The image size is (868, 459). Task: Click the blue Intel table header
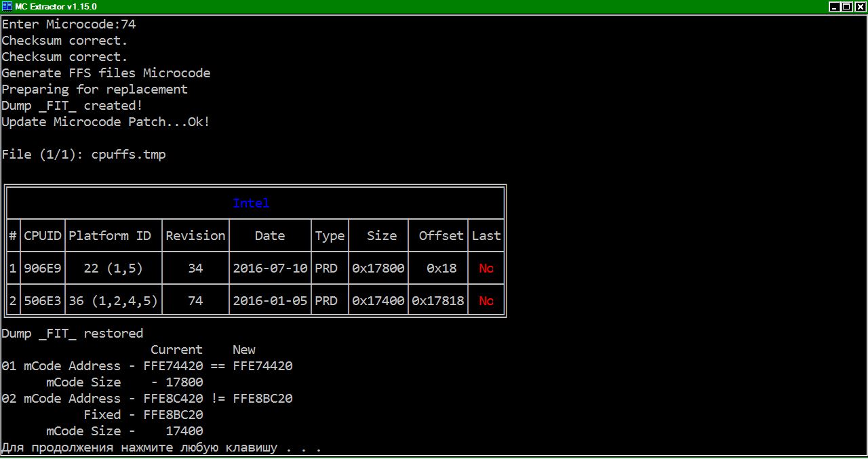tap(251, 203)
